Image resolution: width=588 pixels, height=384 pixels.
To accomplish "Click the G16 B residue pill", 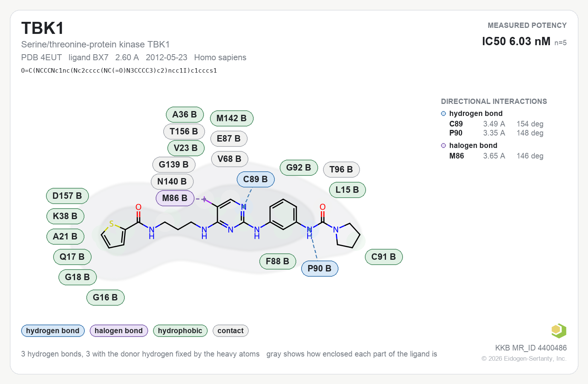I will (106, 297).
